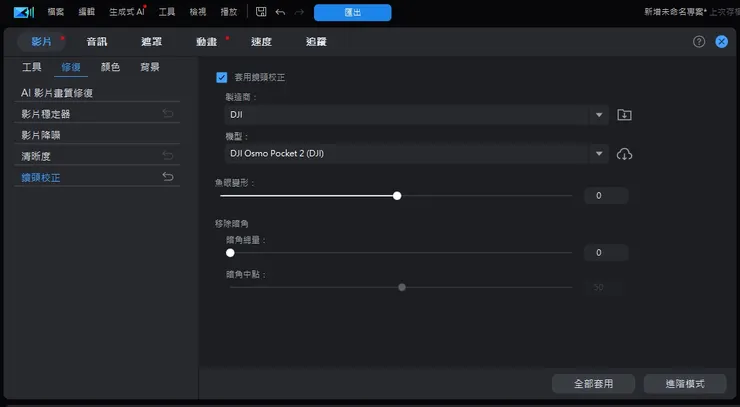Open the 機型 dropdown showing DJI Osmo Pocket 2
The height and width of the screenshot is (407, 740).
pos(417,153)
